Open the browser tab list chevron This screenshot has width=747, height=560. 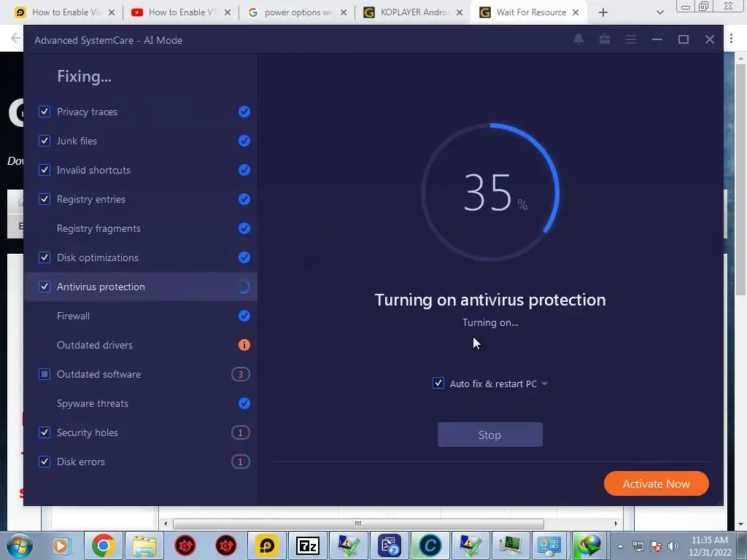point(659,12)
